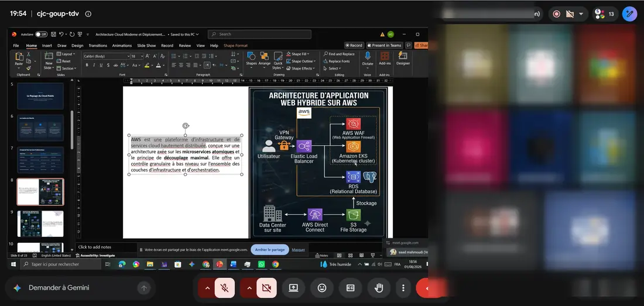The height and width of the screenshot is (306, 644).
Task: Open the Shapes gallery
Action: pyautogui.click(x=251, y=60)
